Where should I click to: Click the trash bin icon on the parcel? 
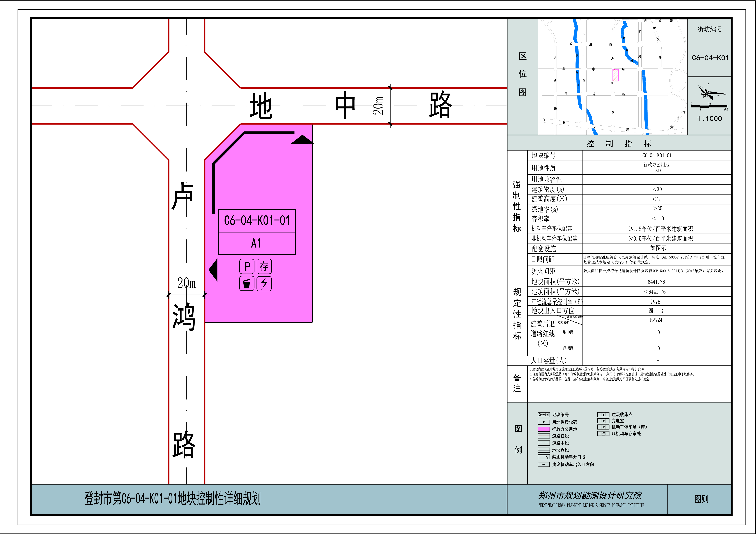(x=247, y=284)
